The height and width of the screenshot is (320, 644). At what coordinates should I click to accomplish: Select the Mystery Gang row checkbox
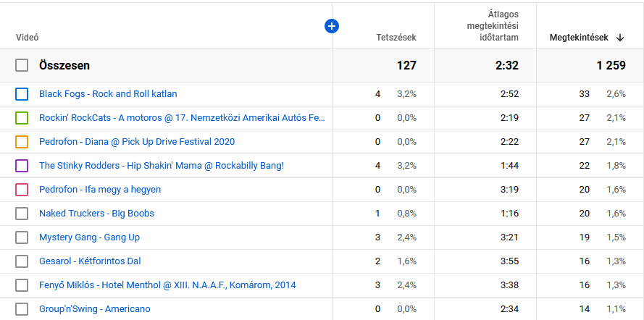click(x=22, y=237)
